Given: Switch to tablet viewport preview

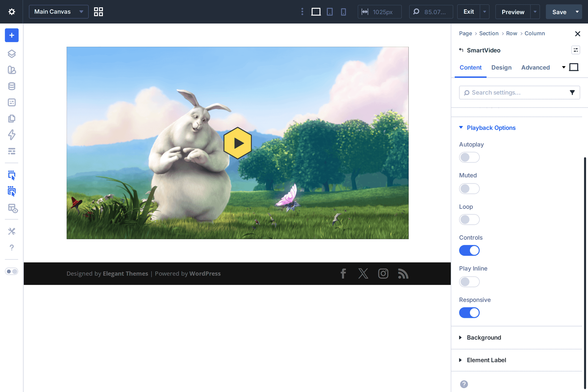Looking at the screenshot, I should point(330,12).
